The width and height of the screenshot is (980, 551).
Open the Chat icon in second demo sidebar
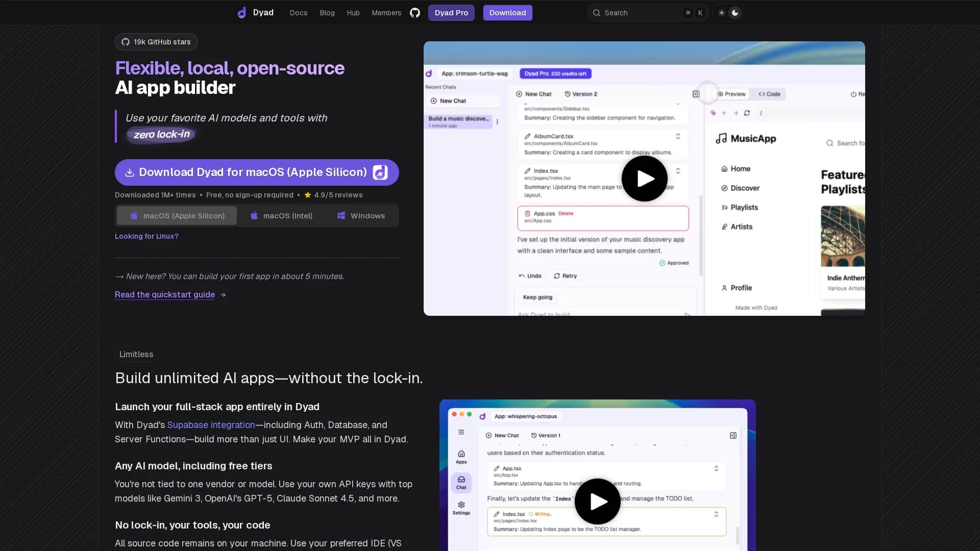pos(461,483)
